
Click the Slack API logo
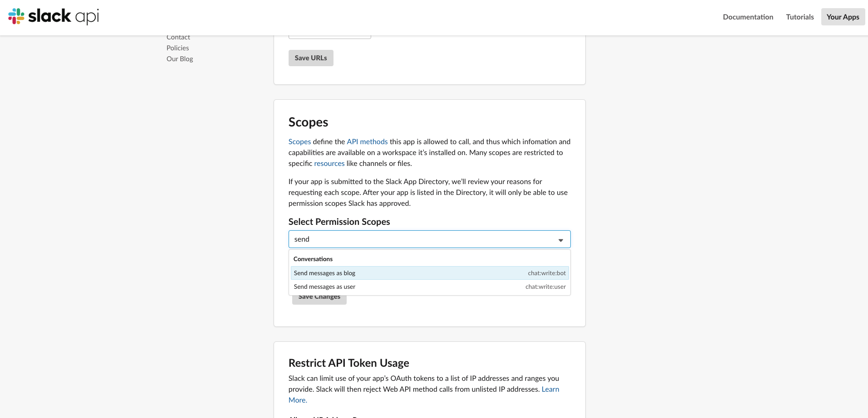52,17
